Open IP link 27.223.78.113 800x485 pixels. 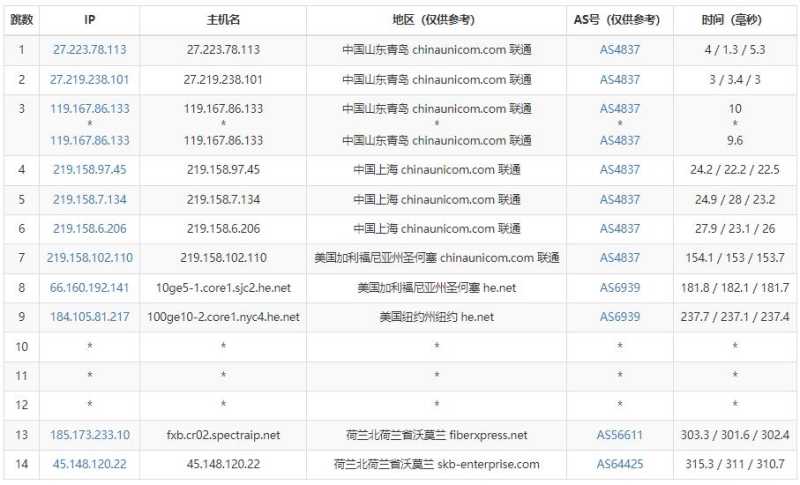[89, 50]
